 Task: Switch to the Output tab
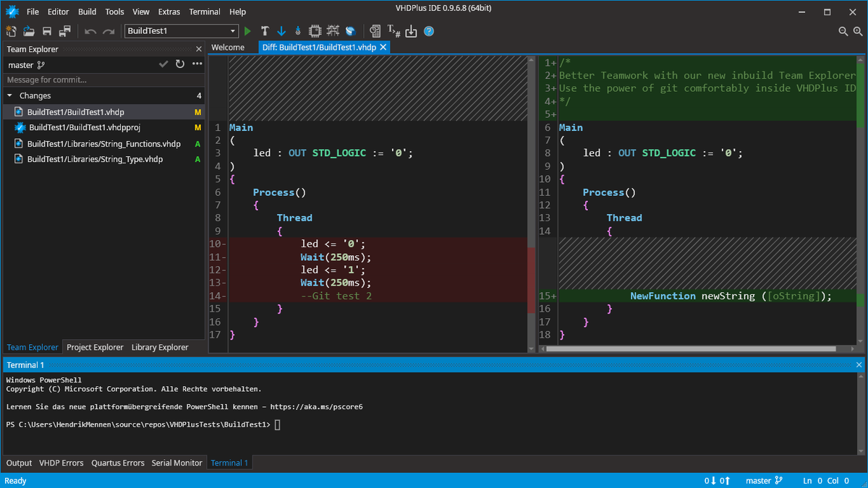click(19, 463)
